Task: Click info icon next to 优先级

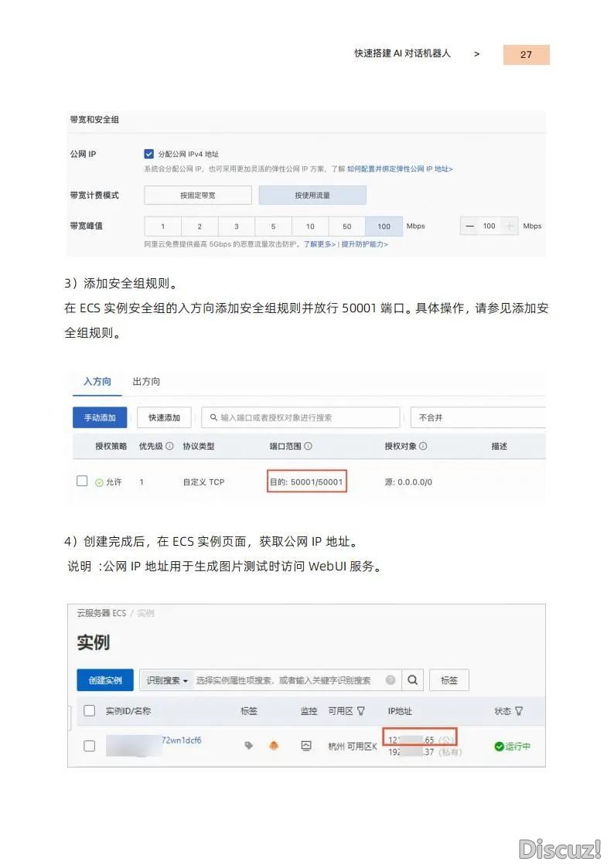Action: tap(169, 447)
